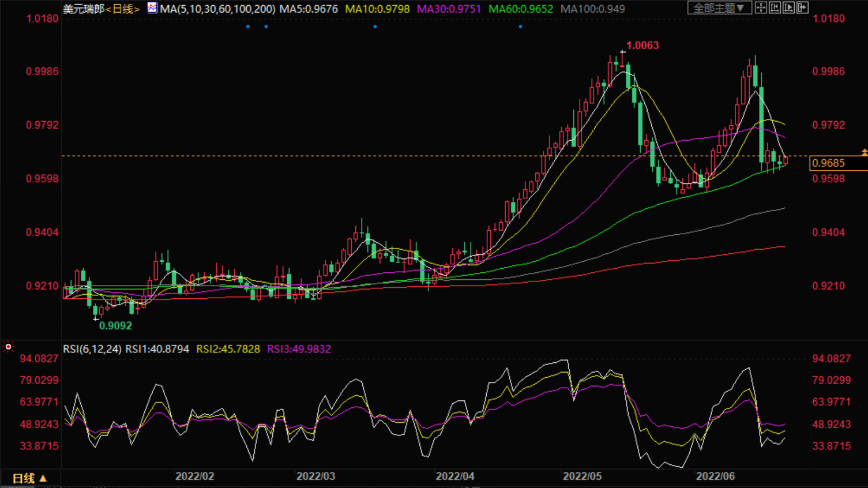
Task: Click the left axis 0.9404 price label
Action: click(x=42, y=232)
